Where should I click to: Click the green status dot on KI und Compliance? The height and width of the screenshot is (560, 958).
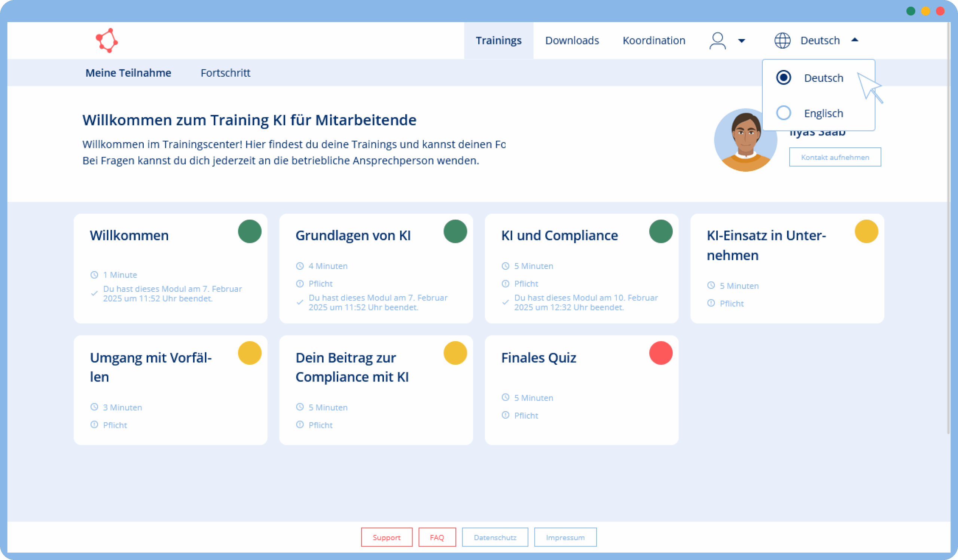(x=660, y=231)
